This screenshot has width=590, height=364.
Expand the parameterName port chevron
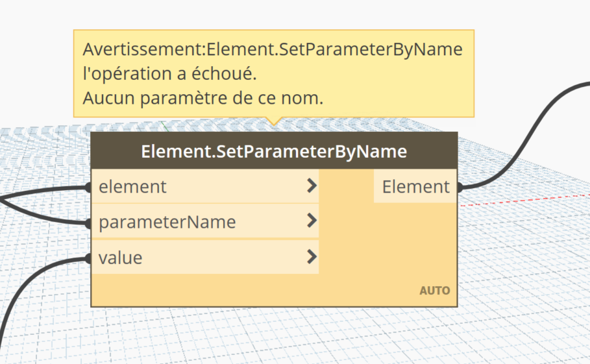tap(312, 222)
